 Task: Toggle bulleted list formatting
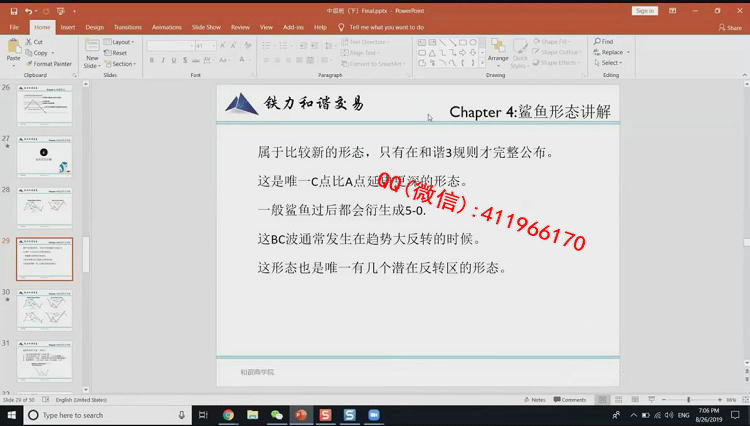coord(267,46)
